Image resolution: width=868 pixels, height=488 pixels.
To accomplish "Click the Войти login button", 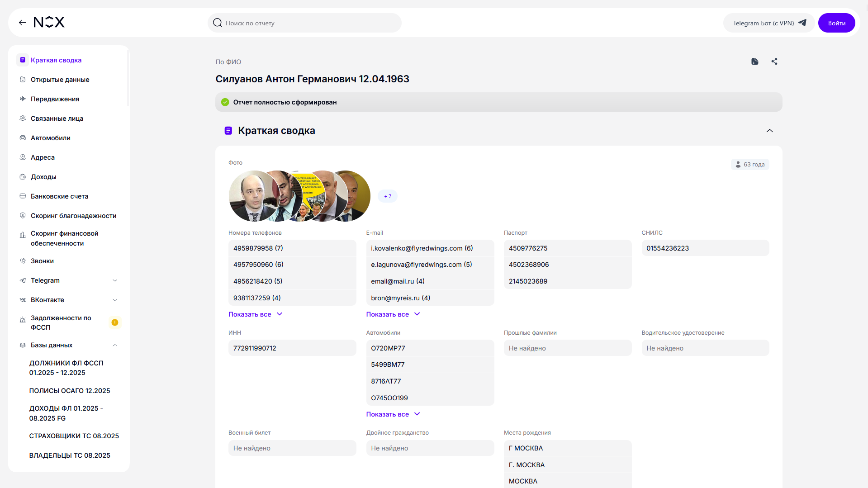I will tap(836, 23).
